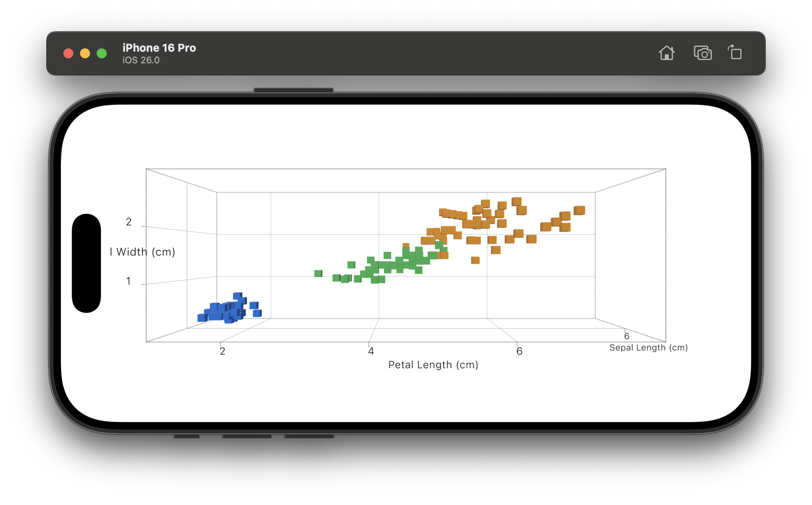Viewport: 812px width, 505px height.
Task: Rotate the device using the rotate icon
Action: click(x=735, y=52)
